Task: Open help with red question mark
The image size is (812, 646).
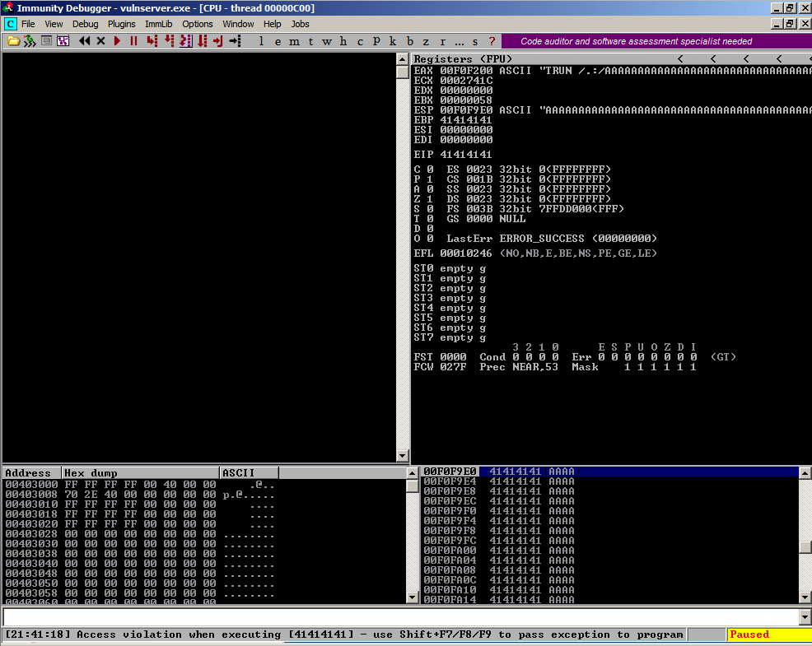Action: click(x=492, y=41)
